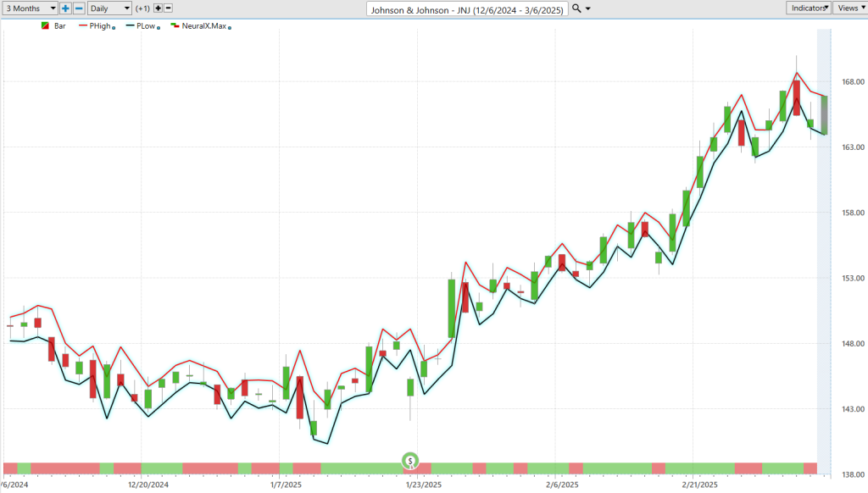Click the PHigh red line legend icon
This screenshot has height=493, width=868.
coord(83,26)
